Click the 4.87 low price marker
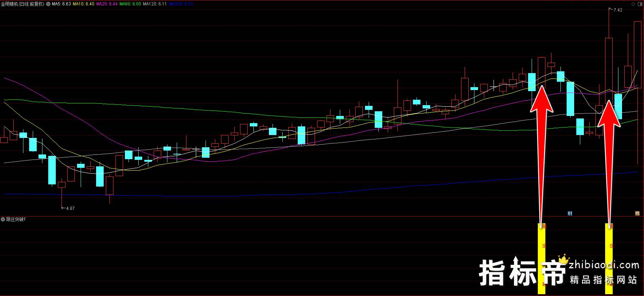644x296 pixels. coord(70,208)
